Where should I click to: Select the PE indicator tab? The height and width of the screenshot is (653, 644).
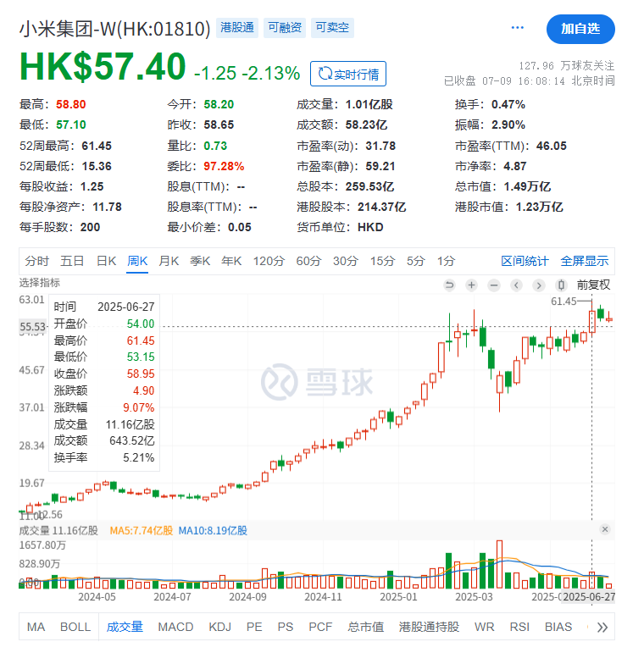(254, 628)
